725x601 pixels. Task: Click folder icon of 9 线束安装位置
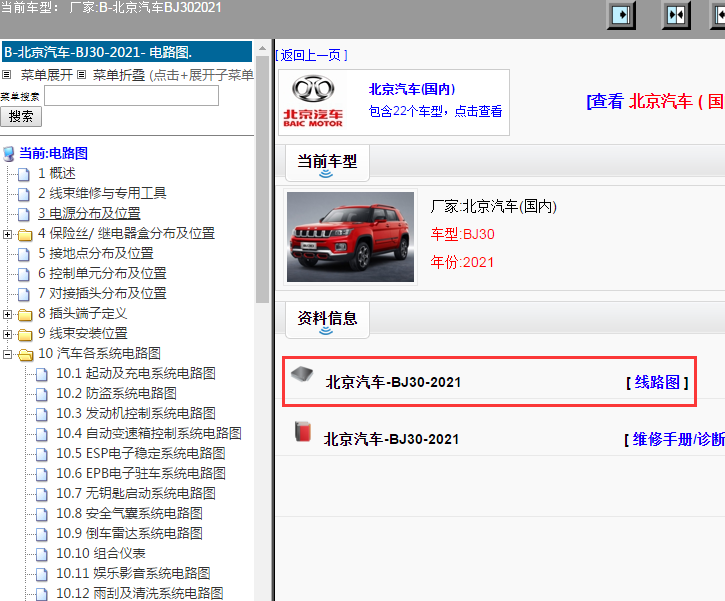(x=25, y=335)
